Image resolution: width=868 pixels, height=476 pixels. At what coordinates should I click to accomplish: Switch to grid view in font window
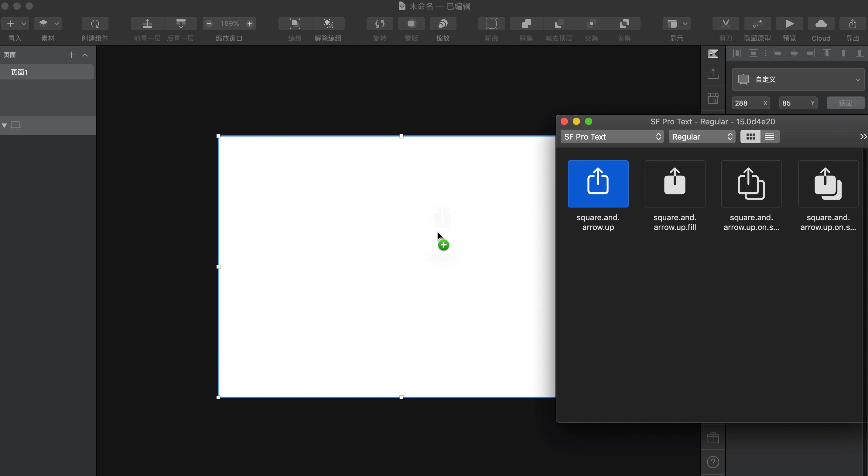[x=750, y=137]
